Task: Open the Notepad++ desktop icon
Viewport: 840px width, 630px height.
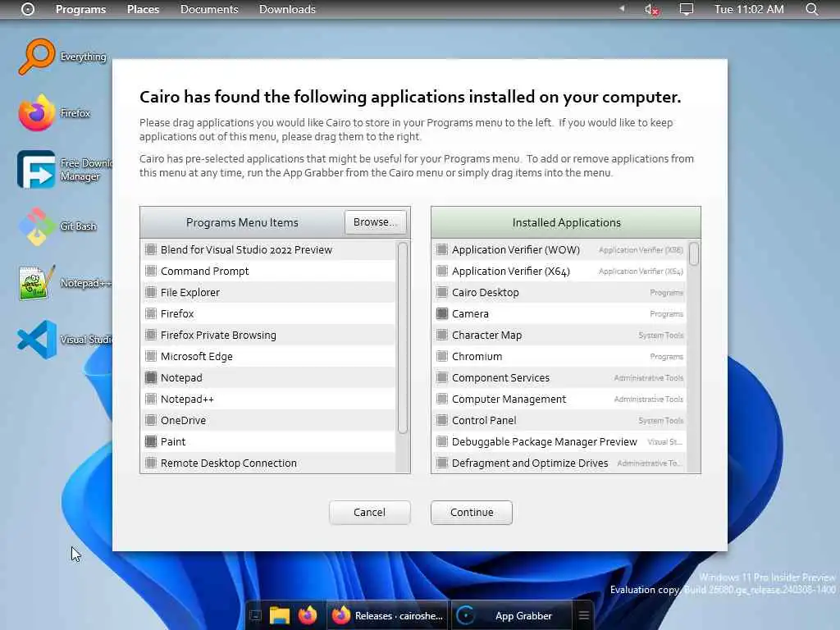Action: click(x=36, y=283)
